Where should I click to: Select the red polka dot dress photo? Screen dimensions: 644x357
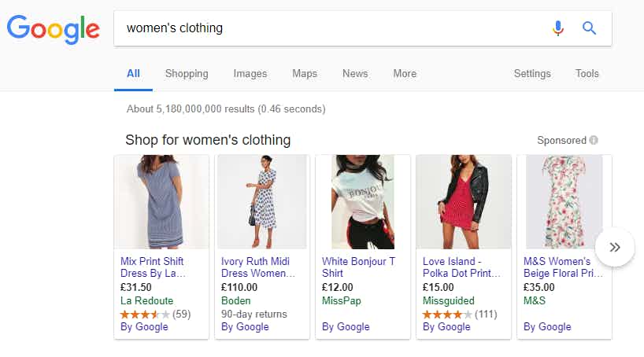[x=464, y=201]
